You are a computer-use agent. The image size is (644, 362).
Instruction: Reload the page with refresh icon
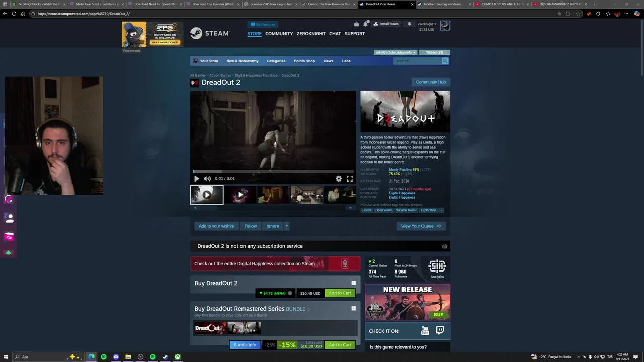(14, 14)
